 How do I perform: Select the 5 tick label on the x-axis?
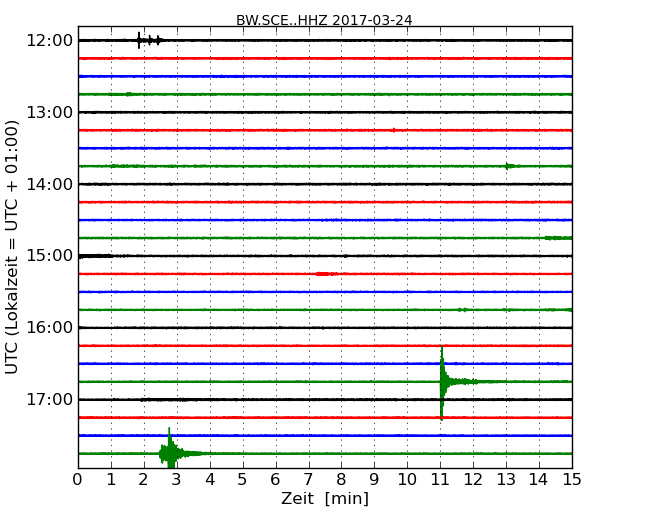click(243, 480)
